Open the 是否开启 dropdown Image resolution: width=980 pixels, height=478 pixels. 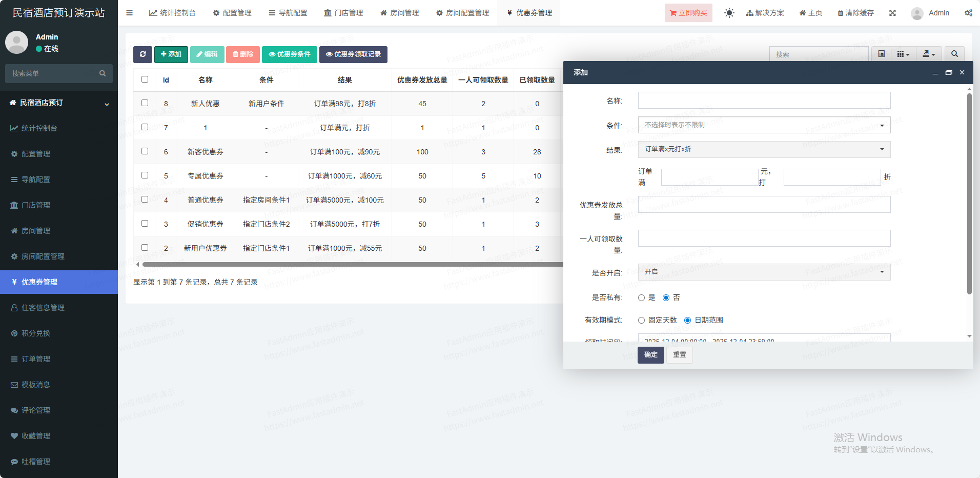coord(764,272)
